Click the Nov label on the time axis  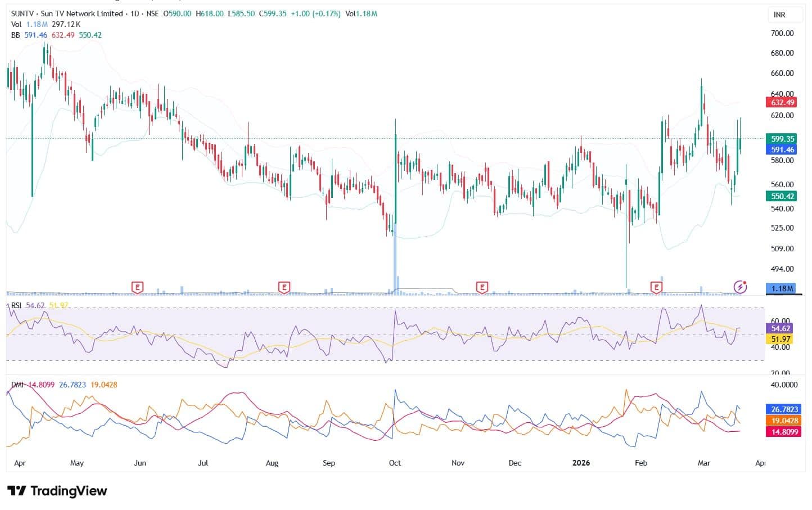[x=458, y=463]
